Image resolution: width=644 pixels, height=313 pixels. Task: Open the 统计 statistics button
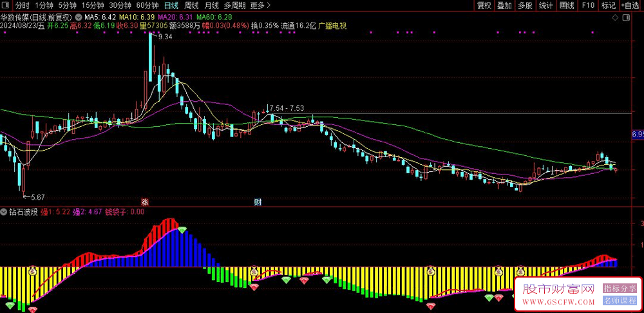(546, 6)
